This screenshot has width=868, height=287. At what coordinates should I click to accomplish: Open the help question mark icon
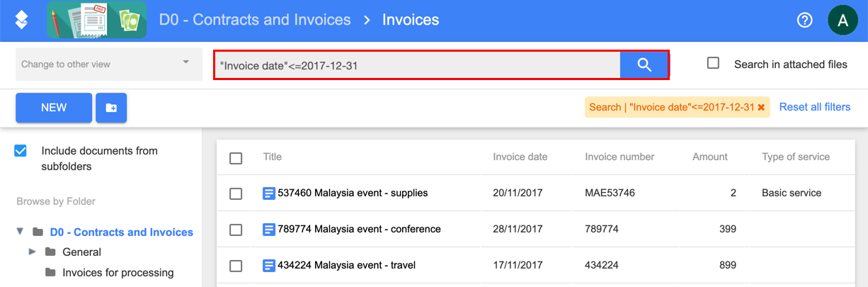[804, 20]
